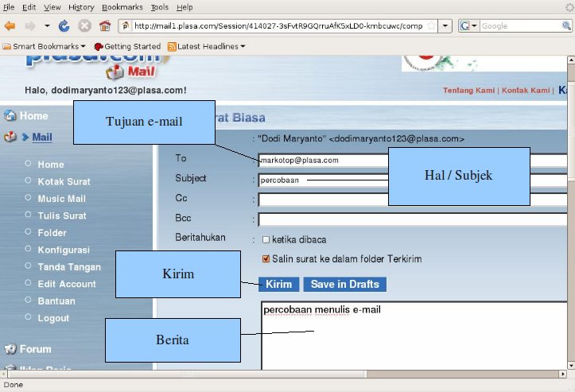
Task: Click the plasa.com Mail logo icon
Action: point(115,72)
